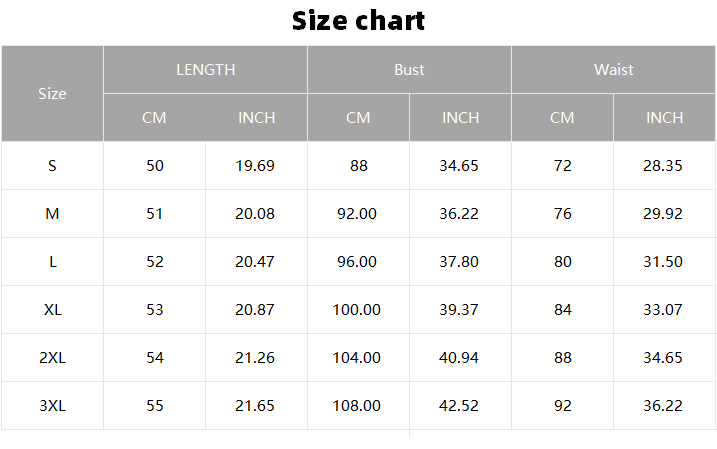Click the 100.00 bust cell
The width and height of the screenshot is (717, 449).
coord(357,310)
